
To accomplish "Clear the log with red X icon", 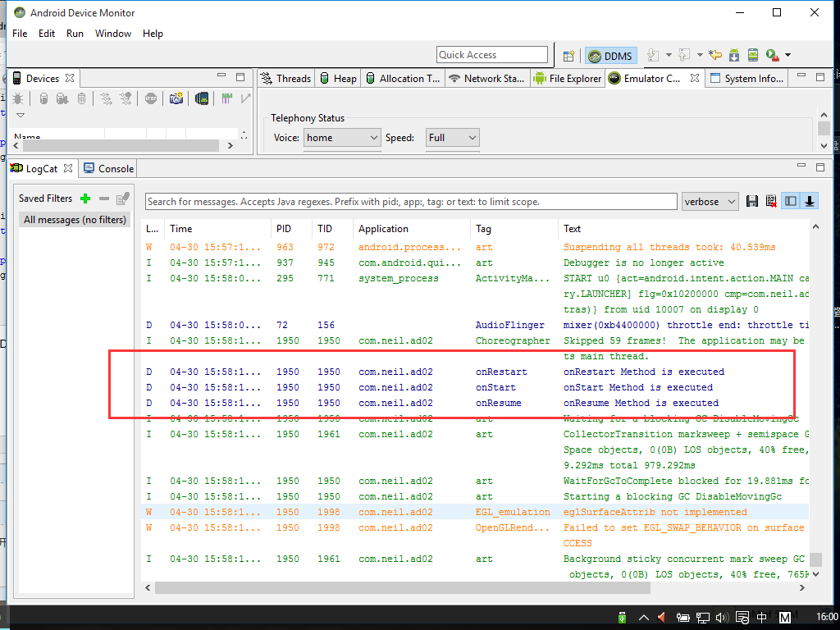I will [771, 202].
